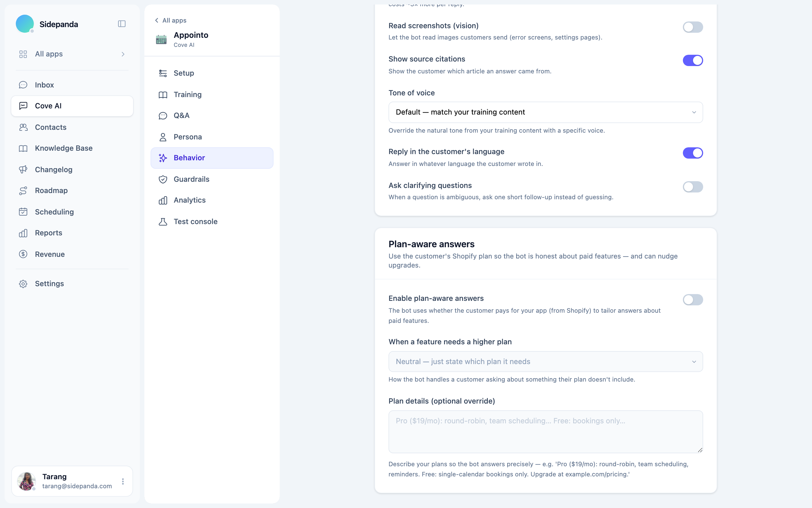Click the Sidepanda logo avatar
This screenshot has height=508, width=812.
click(x=25, y=24)
